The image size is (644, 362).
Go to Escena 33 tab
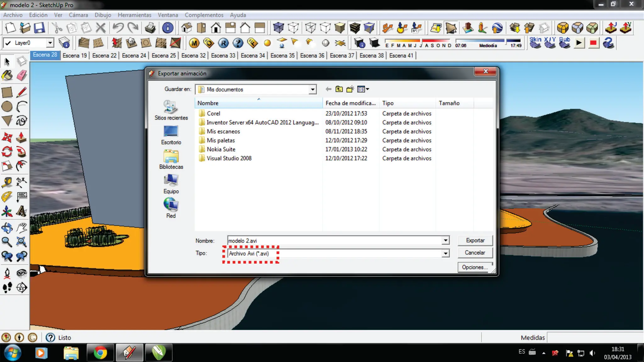(x=223, y=55)
